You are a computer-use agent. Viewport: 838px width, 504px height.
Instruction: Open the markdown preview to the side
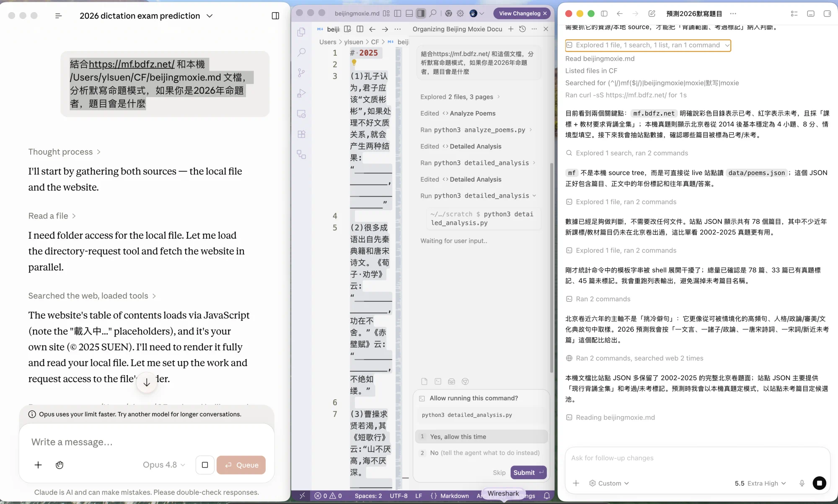tap(347, 29)
